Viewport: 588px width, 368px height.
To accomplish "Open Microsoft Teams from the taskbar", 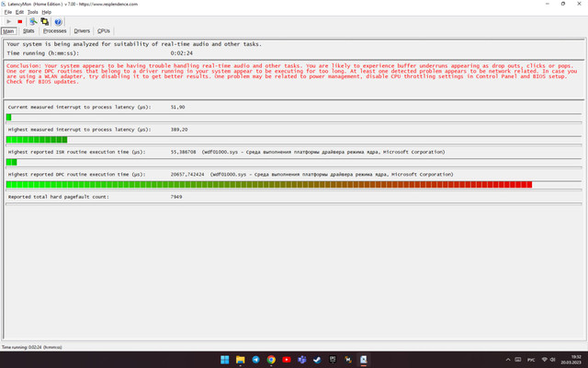I will pos(302,360).
